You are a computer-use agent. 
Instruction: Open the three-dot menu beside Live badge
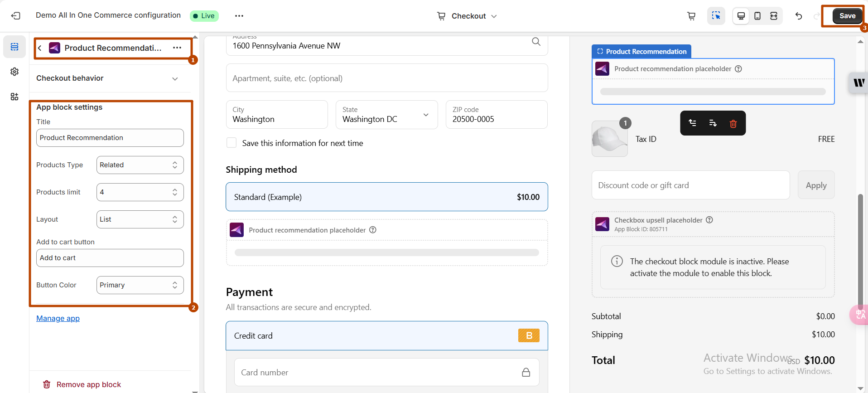pos(239,16)
